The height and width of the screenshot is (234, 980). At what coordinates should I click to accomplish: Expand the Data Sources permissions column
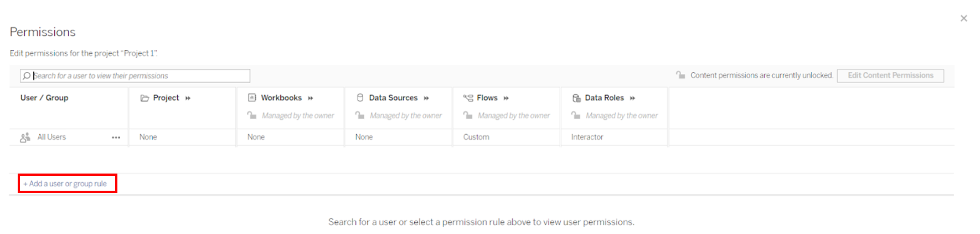pos(426,98)
